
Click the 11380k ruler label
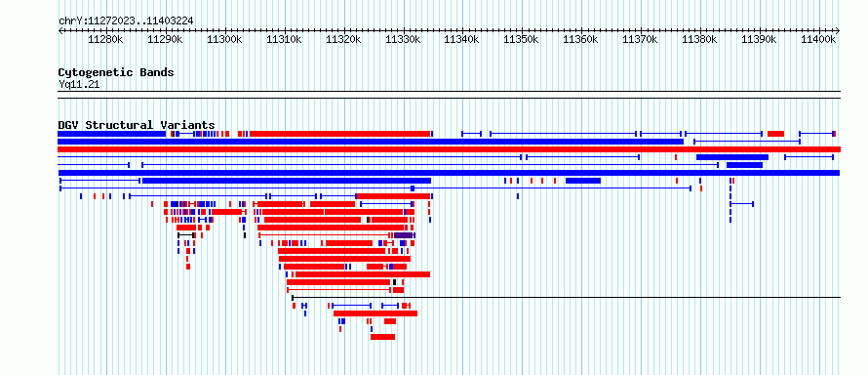(x=699, y=40)
